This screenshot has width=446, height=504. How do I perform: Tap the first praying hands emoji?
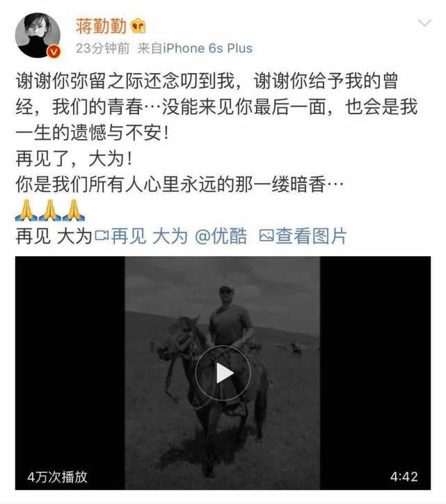coord(26,210)
